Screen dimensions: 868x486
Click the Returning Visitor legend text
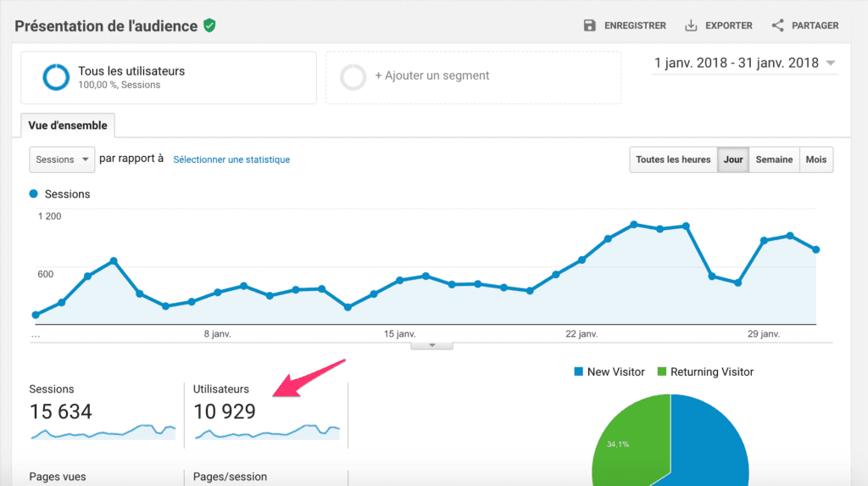pos(712,371)
